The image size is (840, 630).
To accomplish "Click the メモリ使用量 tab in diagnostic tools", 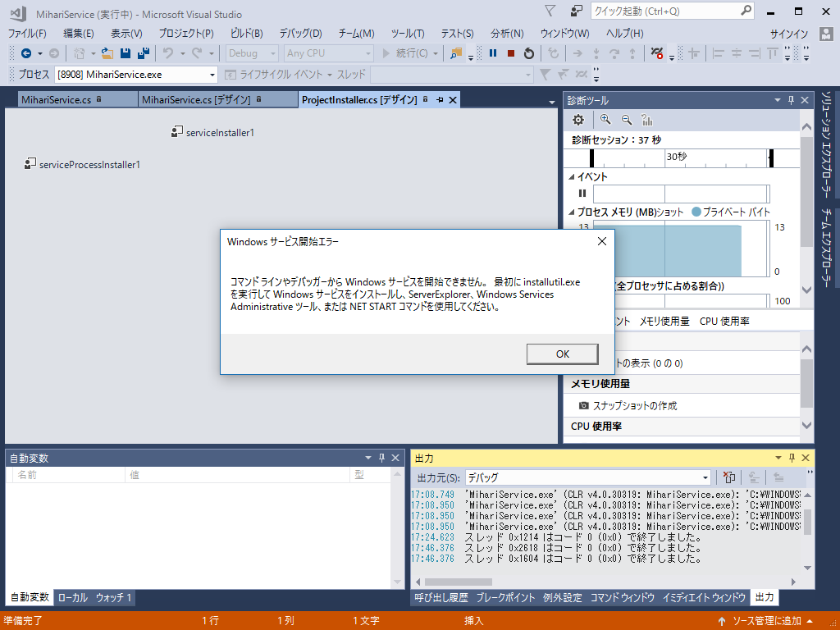I will point(664,321).
